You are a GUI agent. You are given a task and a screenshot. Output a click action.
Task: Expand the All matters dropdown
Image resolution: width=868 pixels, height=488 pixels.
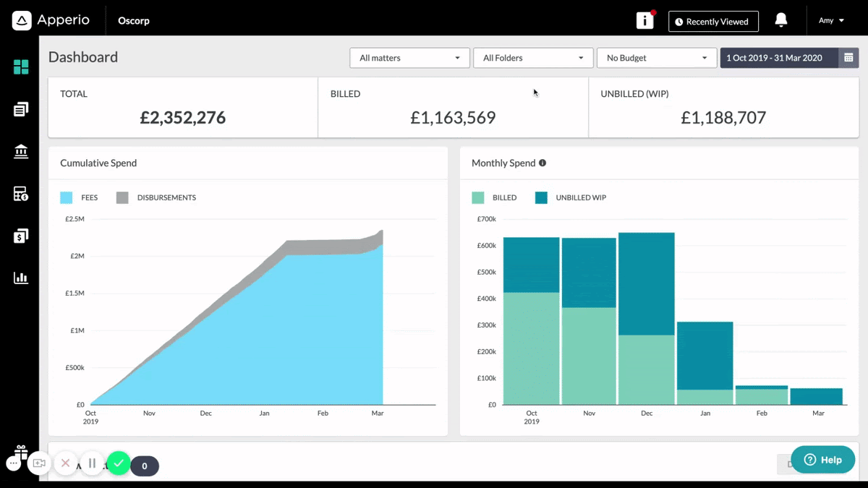(x=409, y=58)
